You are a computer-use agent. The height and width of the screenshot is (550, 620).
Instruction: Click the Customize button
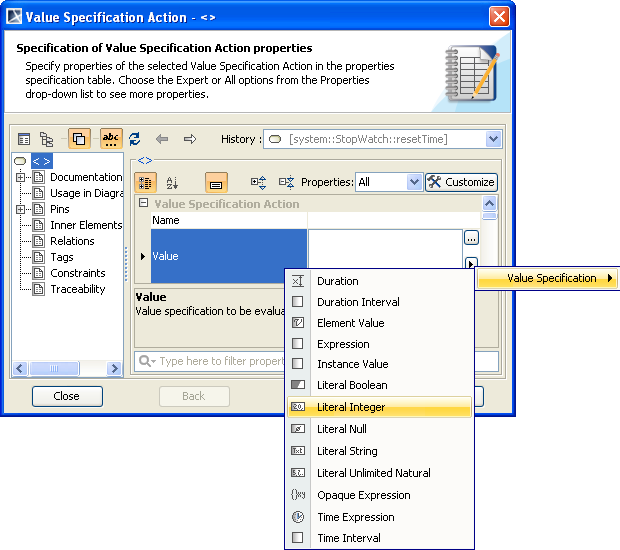pos(460,182)
